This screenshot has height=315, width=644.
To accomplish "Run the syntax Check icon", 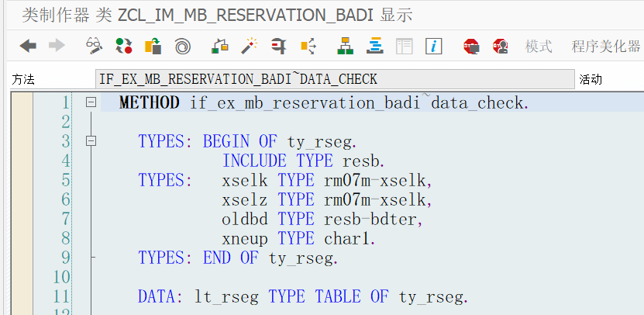I will pos(220,46).
